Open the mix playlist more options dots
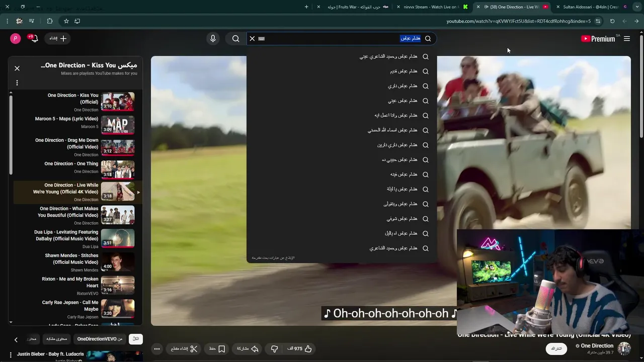Image resolution: width=644 pixels, height=362 pixels. pyautogui.click(x=17, y=82)
